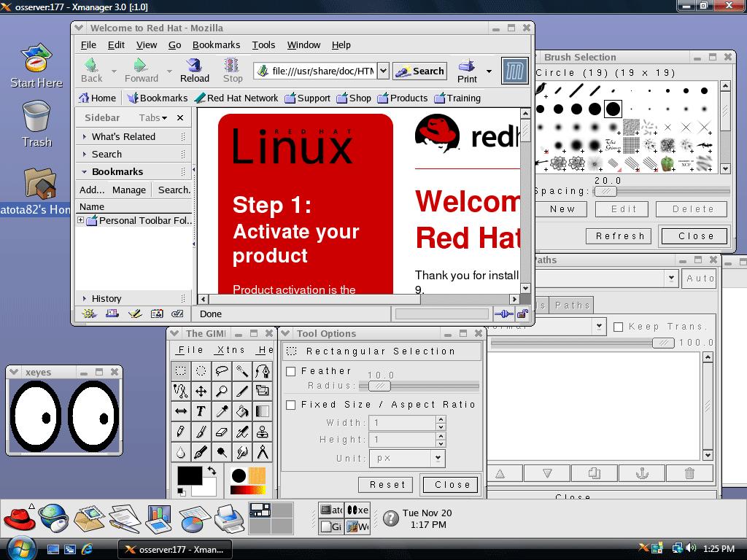747x560 pixels.
Task: Expand the What's Related sidebar panel
Action: coord(85,136)
